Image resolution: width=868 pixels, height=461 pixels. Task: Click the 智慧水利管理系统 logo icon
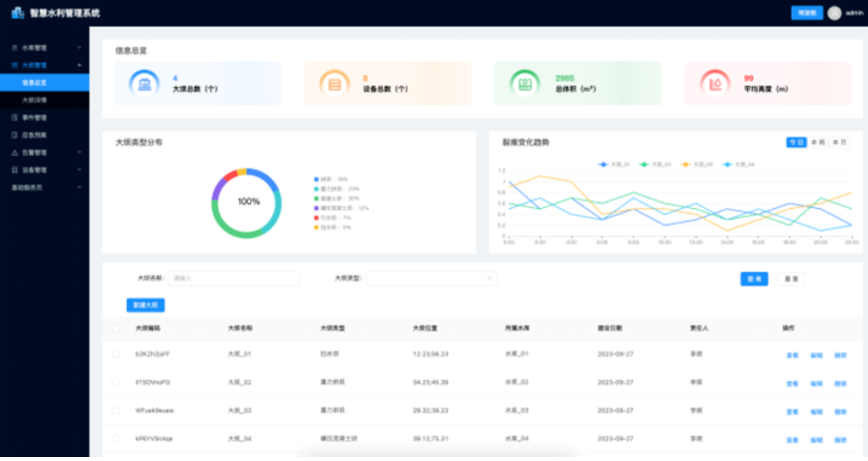[x=18, y=12]
